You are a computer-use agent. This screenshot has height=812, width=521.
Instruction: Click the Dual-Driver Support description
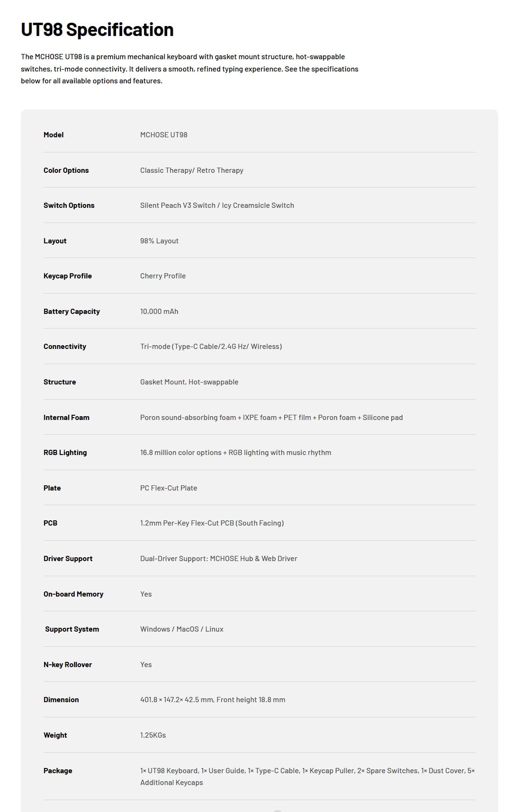pos(219,559)
